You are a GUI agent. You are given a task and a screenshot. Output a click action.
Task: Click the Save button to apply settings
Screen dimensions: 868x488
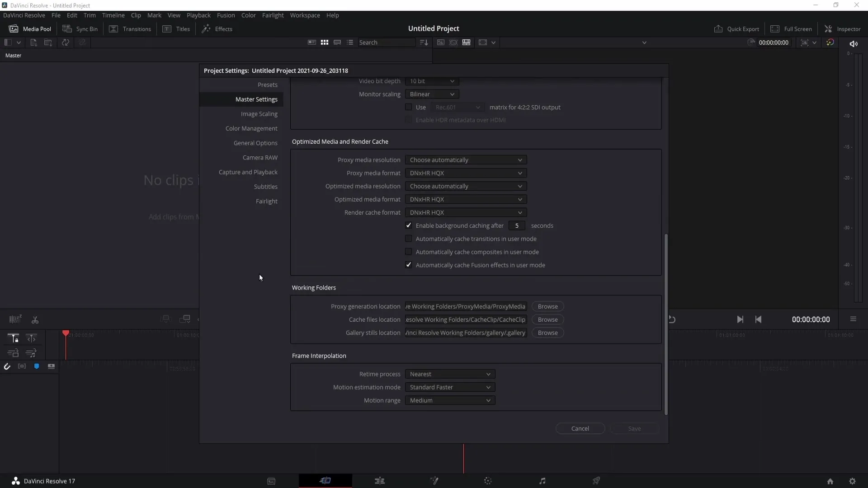click(634, 428)
